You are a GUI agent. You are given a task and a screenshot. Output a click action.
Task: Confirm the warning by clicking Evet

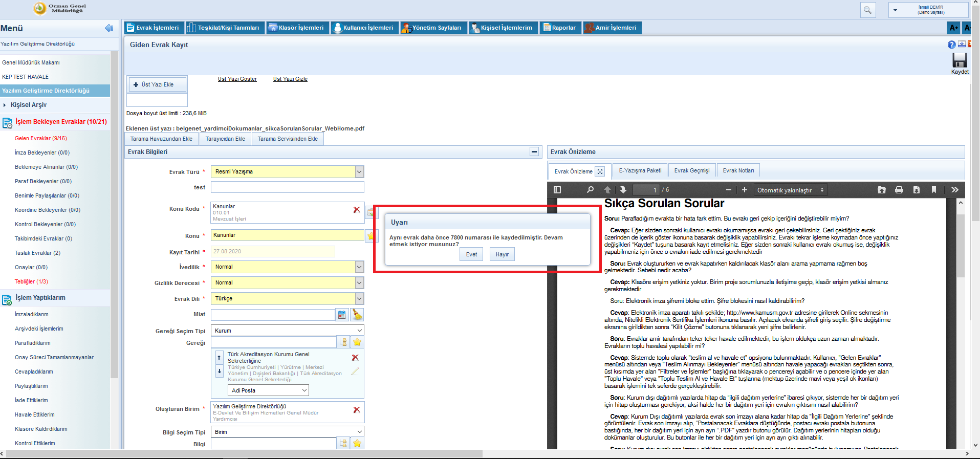point(471,254)
